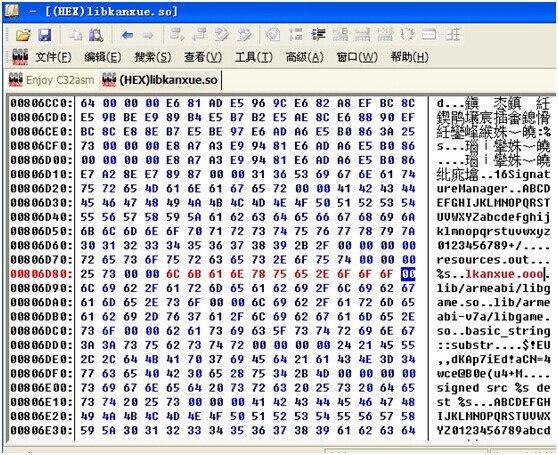Screen dimensions: 558x455
Task: Click the address 00806DF0:
Action: point(41,374)
